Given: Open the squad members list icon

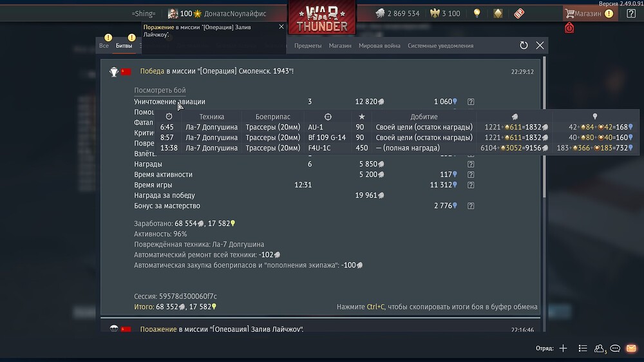Looking at the screenshot, I should tap(582, 348).
